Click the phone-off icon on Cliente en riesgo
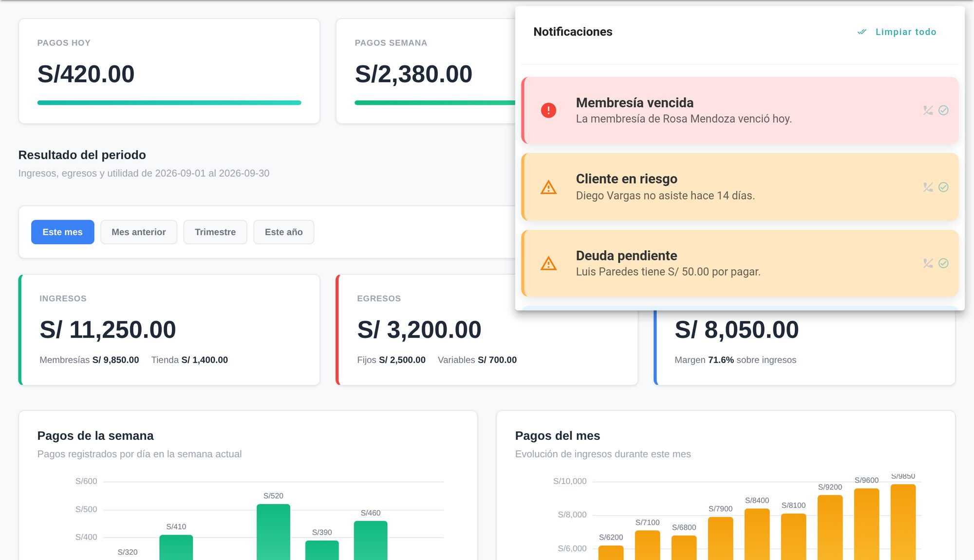The height and width of the screenshot is (560, 974). click(928, 187)
